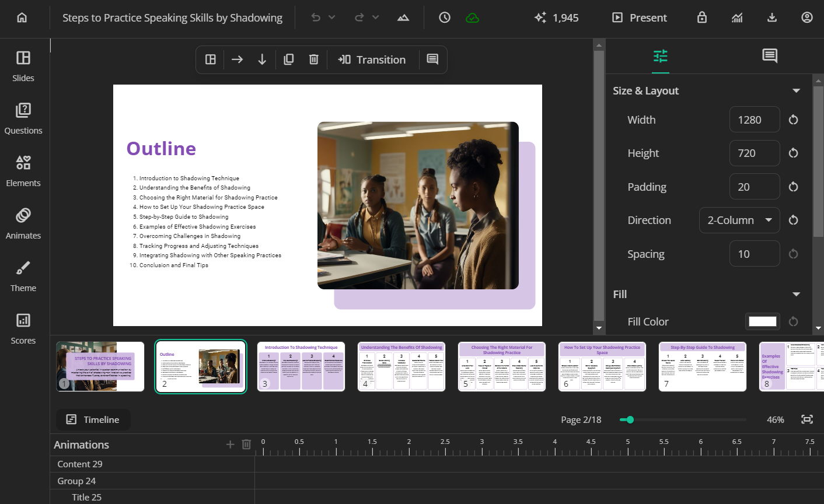This screenshot has height=504, width=824.
Task: Select slide 7 Step-By-Step Guide thumbnail
Action: (x=703, y=366)
